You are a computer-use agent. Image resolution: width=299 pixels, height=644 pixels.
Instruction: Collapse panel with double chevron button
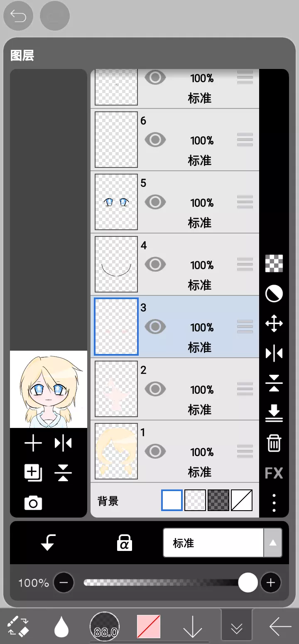237,627
